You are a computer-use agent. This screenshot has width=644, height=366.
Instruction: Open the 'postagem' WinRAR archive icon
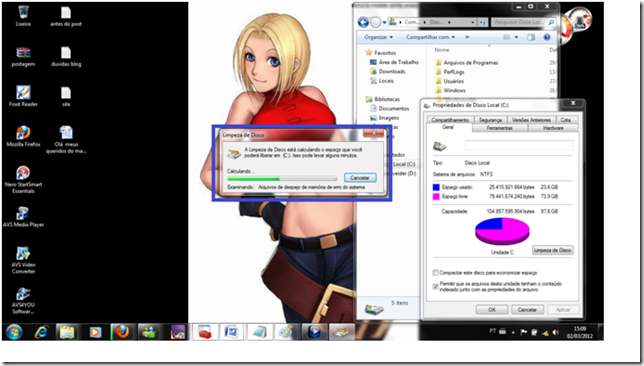coord(23,56)
